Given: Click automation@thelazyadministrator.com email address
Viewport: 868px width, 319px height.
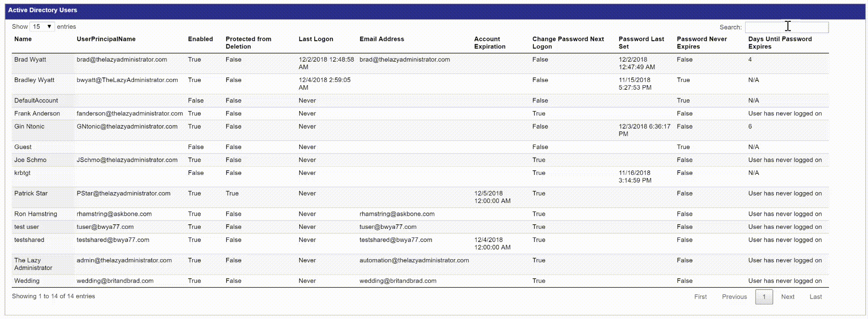Looking at the screenshot, I should 414,261.
